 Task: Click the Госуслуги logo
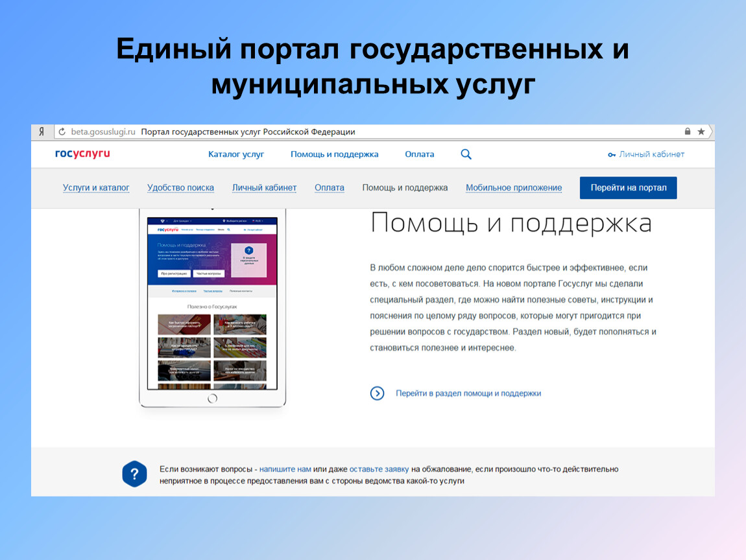coord(82,154)
